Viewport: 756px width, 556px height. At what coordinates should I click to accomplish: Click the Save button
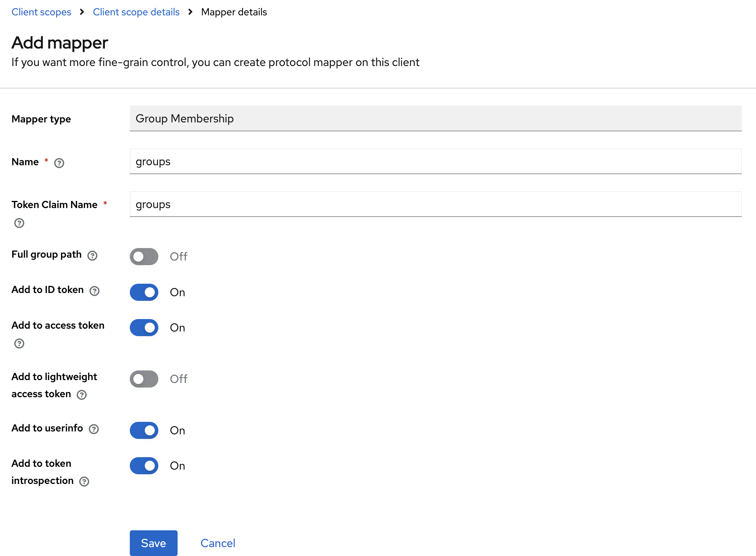[x=153, y=543]
